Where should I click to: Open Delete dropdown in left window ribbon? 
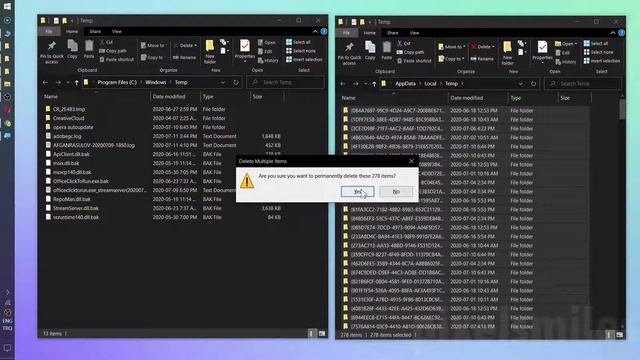(x=185, y=46)
